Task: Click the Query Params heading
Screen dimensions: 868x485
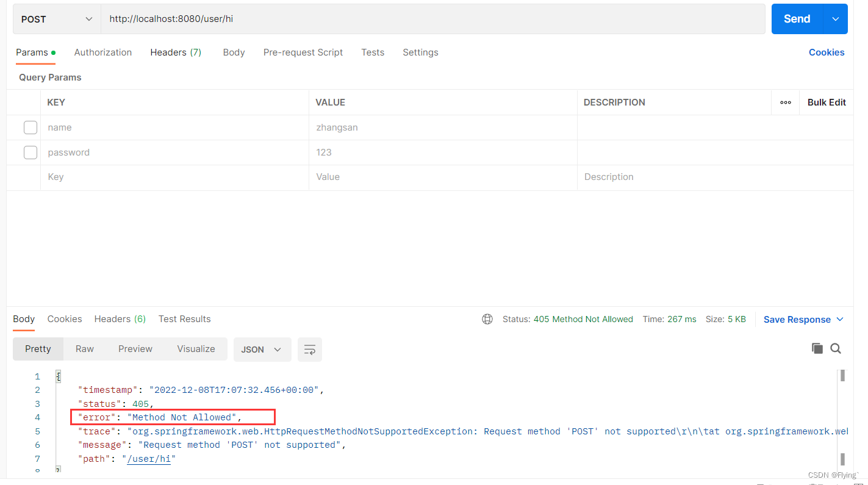Action: click(x=50, y=77)
